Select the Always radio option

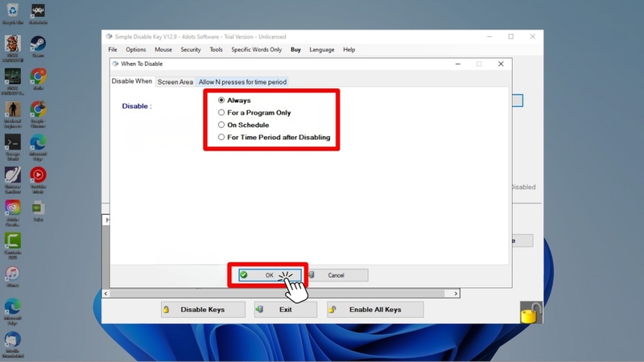coord(234,100)
